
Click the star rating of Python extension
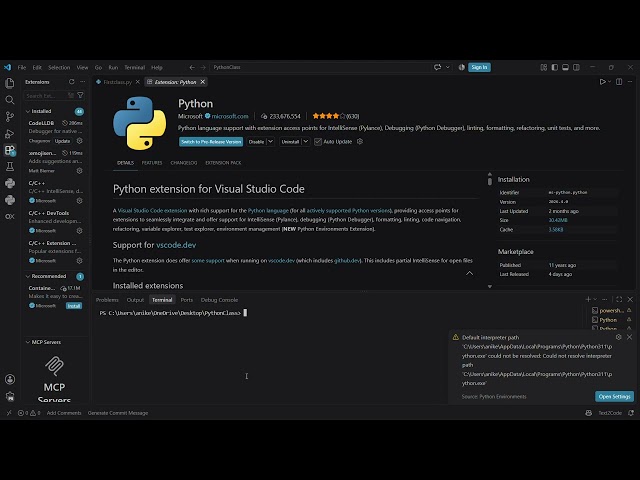[329, 116]
